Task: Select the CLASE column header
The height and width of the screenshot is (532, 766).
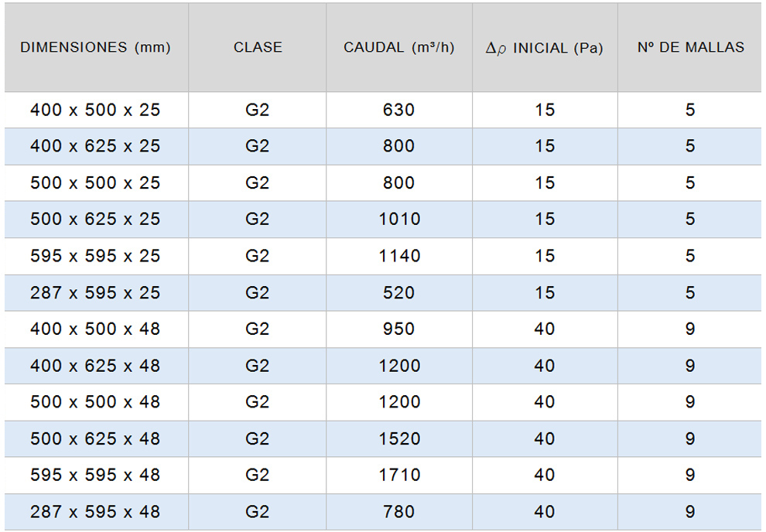Action: coord(258,47)
